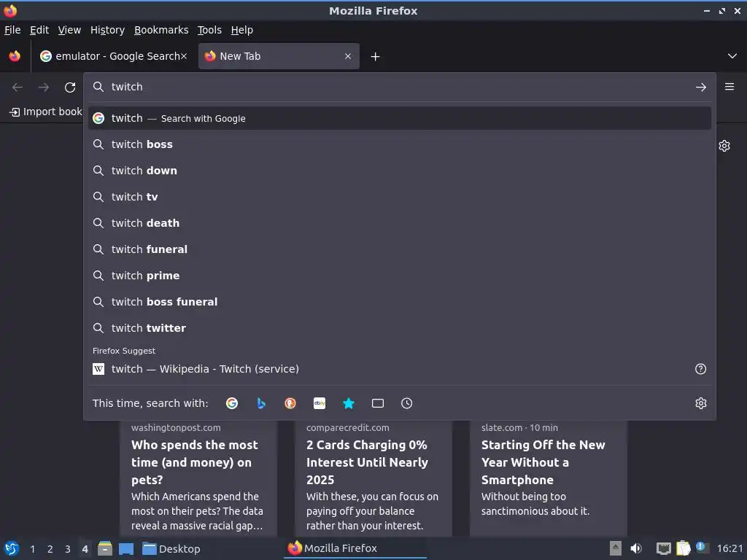Screen dimensions: 747x560
Task: Switch to workspace 1 in taskbar
Action: (x=32, y=549)
